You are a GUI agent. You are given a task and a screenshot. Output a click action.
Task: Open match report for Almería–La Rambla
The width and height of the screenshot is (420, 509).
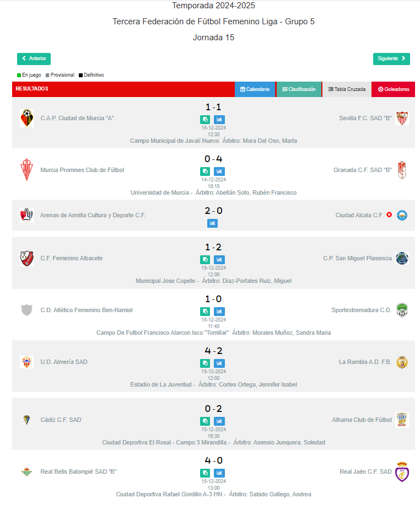click(205, 363)
